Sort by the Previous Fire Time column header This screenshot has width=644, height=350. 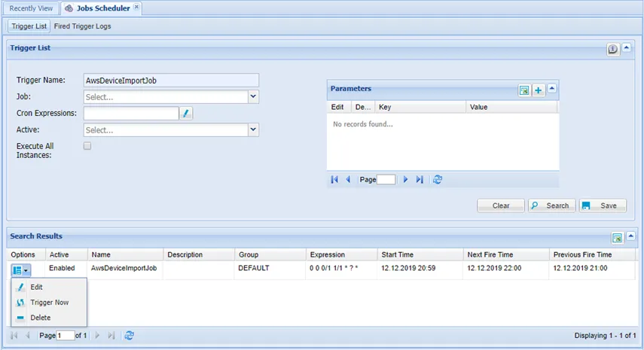coord(592,255)
